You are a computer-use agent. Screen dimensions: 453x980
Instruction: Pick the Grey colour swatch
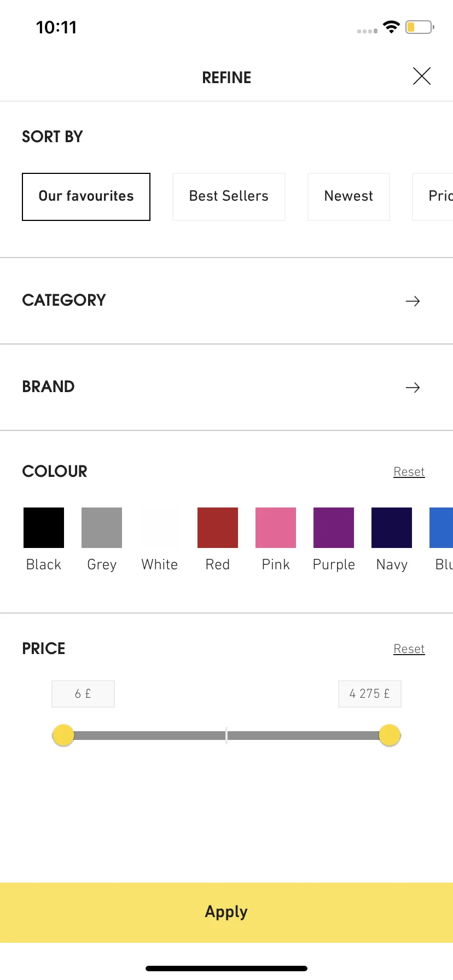click(x=102, y=528)
